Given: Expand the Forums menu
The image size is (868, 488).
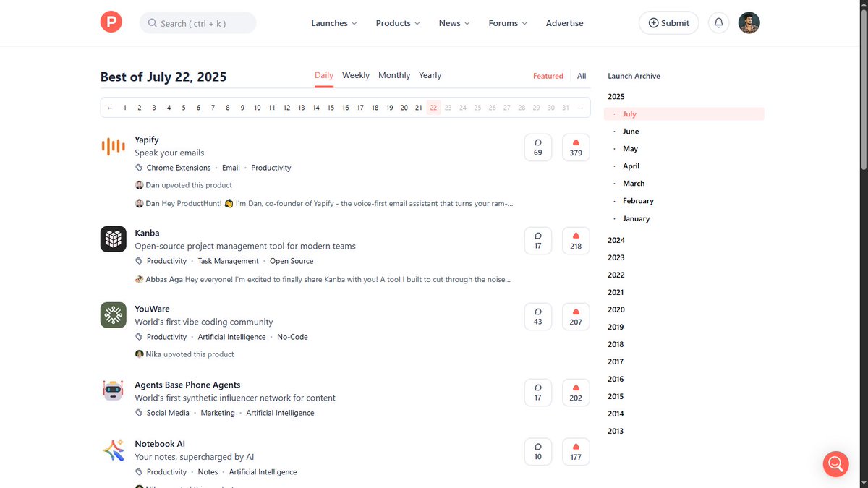Looking at the screenshot, I should tap(508, 23).
